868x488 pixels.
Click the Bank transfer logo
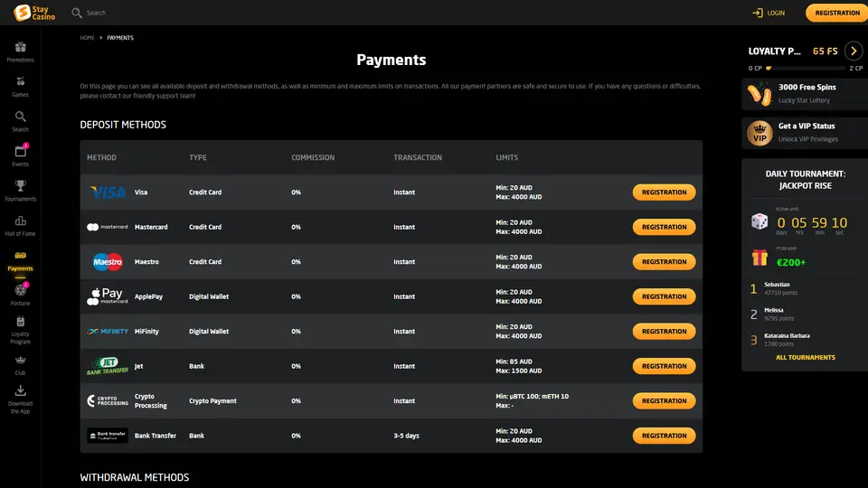[x=108, y=436]
